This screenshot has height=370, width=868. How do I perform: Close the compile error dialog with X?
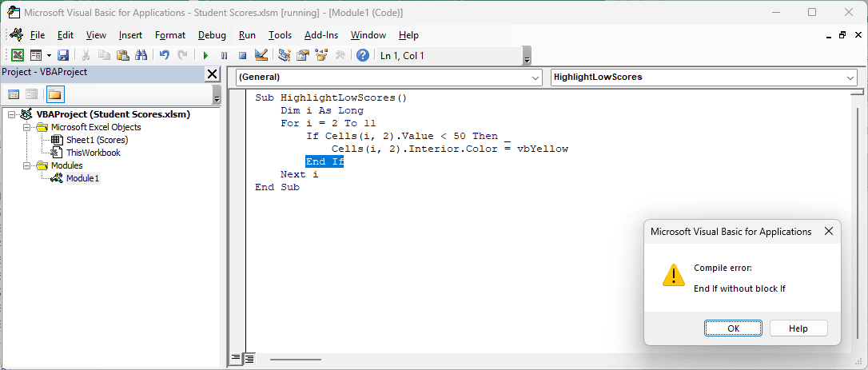click(x=828, y=232)
